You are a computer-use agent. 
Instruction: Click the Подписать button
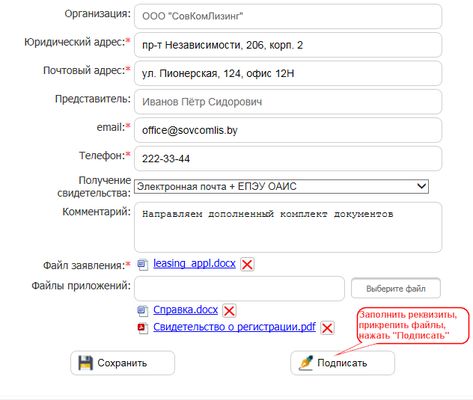342,363
